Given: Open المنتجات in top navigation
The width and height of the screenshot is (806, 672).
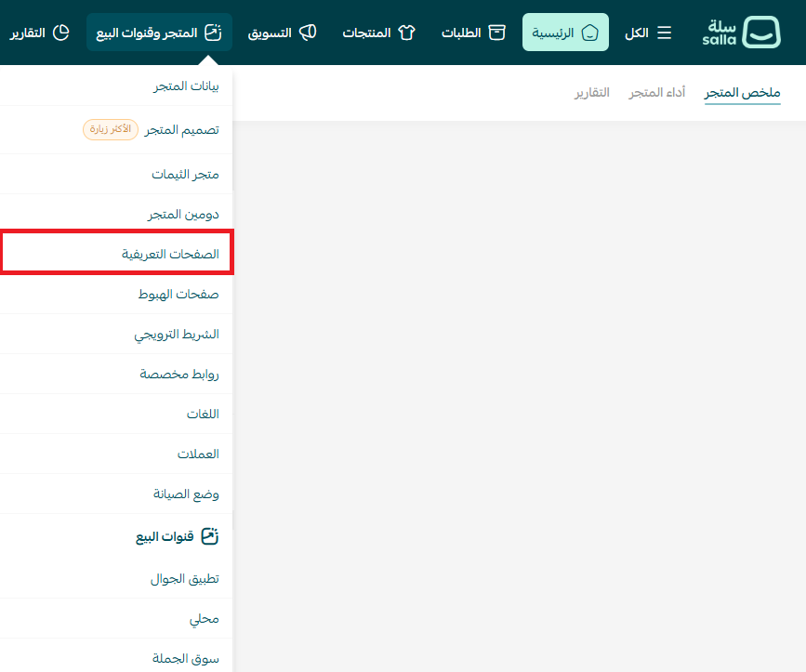Looking at the screenshot, I should [379, 33].
